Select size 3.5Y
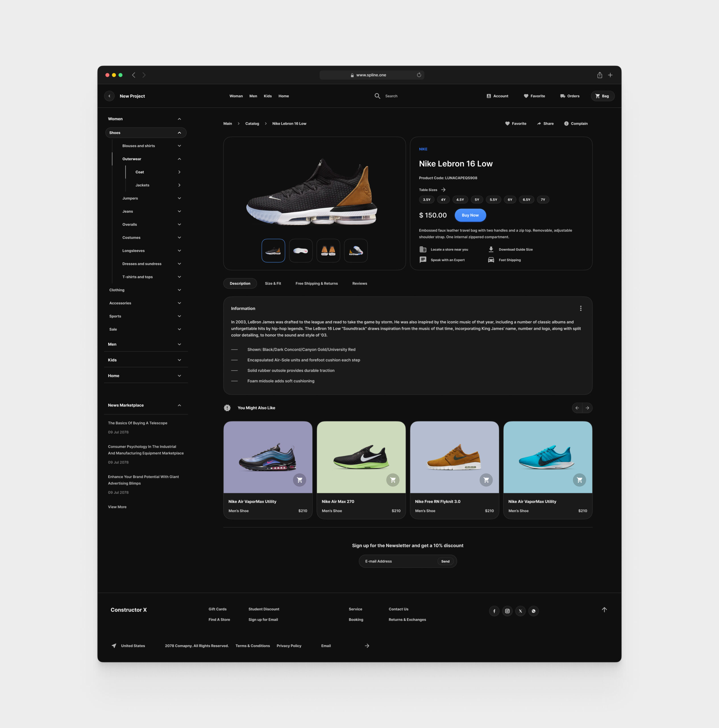The image size is (719, 728). (427, 200)
